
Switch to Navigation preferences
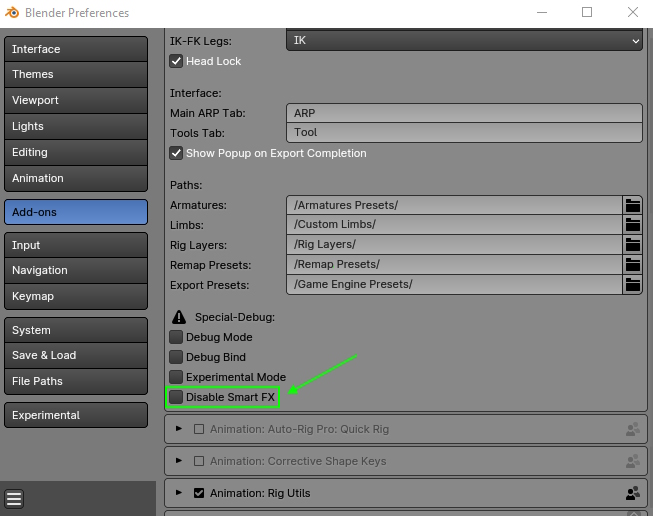click(76, 271)
